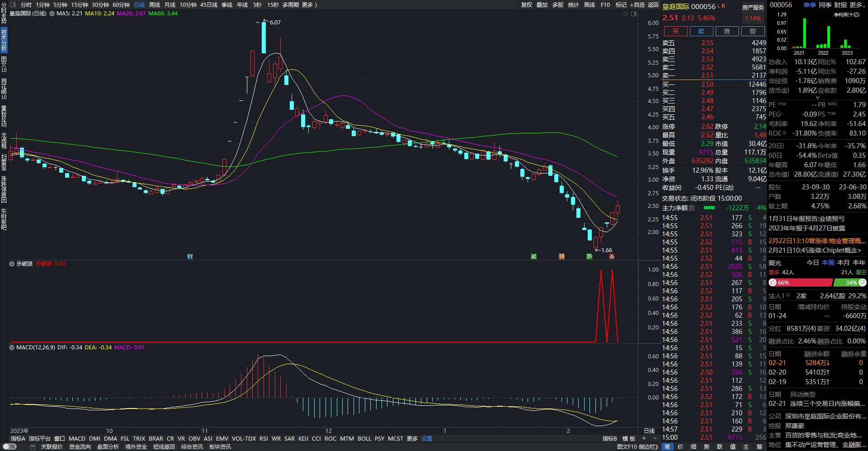Open the 资金流向 bottom tab
Viewport: 868px width, 451px height.
click(80, 447)
